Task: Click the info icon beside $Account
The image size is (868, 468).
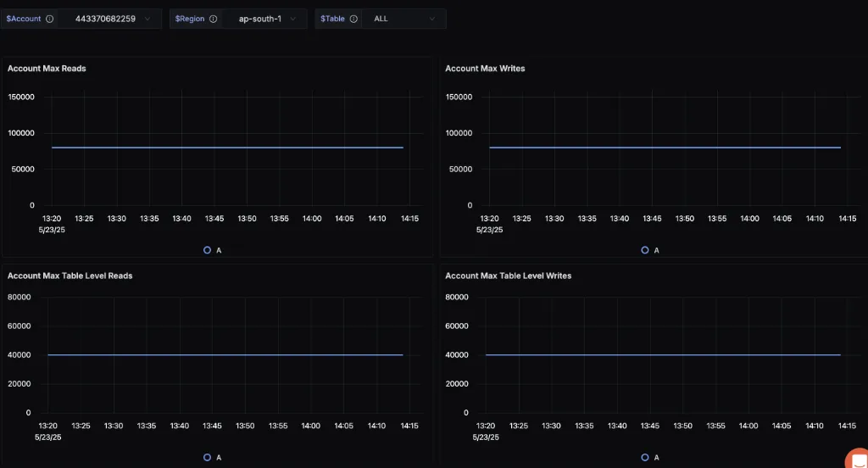Action: tap(49, 19)
